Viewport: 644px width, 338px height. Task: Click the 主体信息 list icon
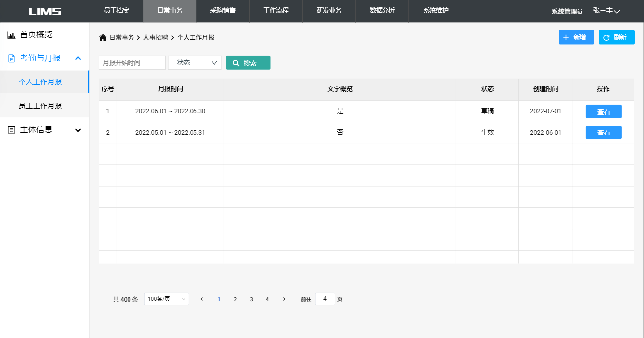(11, 130)
